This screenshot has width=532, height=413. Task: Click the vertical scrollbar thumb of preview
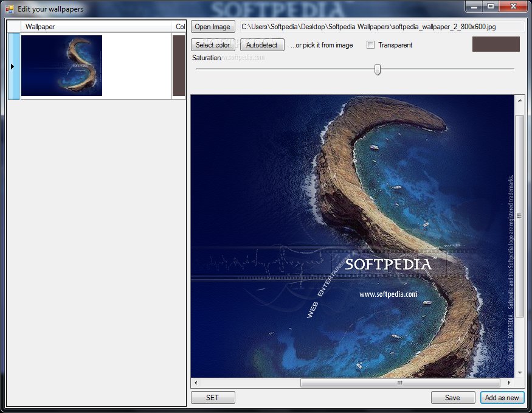pos(519,216)
